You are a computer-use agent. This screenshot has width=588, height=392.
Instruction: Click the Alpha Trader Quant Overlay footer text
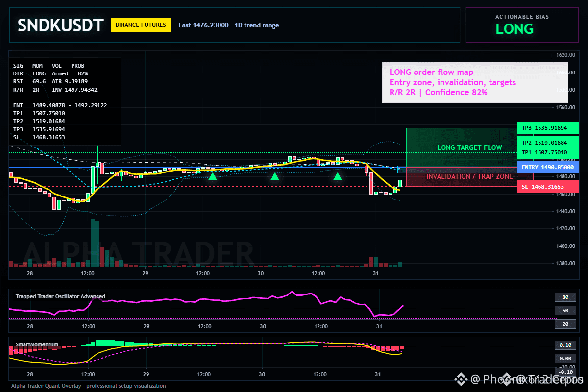88,386
